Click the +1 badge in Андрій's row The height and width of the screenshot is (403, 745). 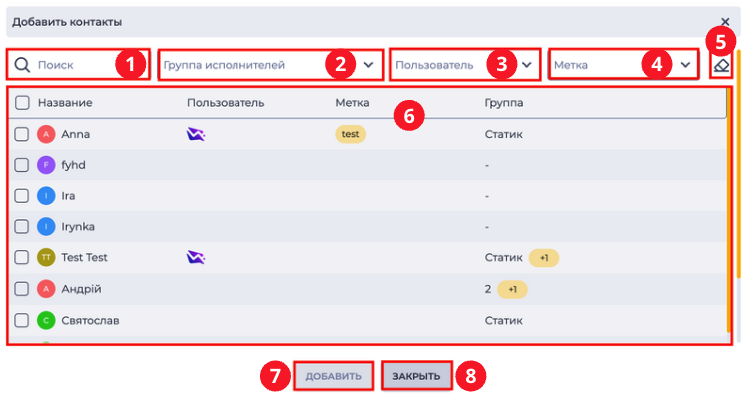click(512, 289)
